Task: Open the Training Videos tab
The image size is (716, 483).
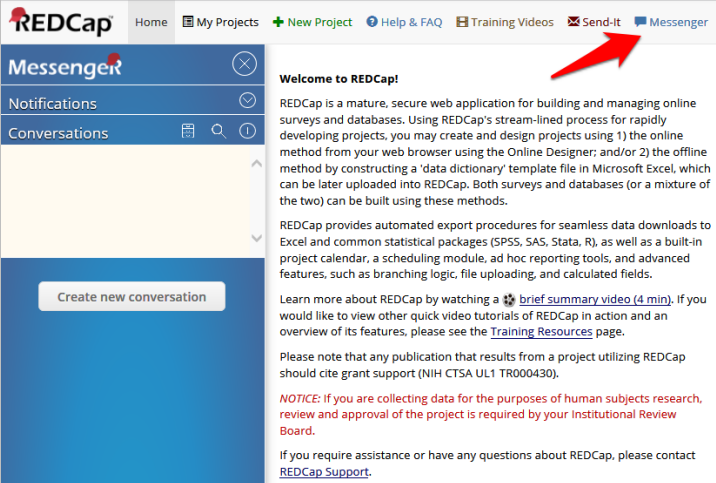Action: (x=505, y=22)
